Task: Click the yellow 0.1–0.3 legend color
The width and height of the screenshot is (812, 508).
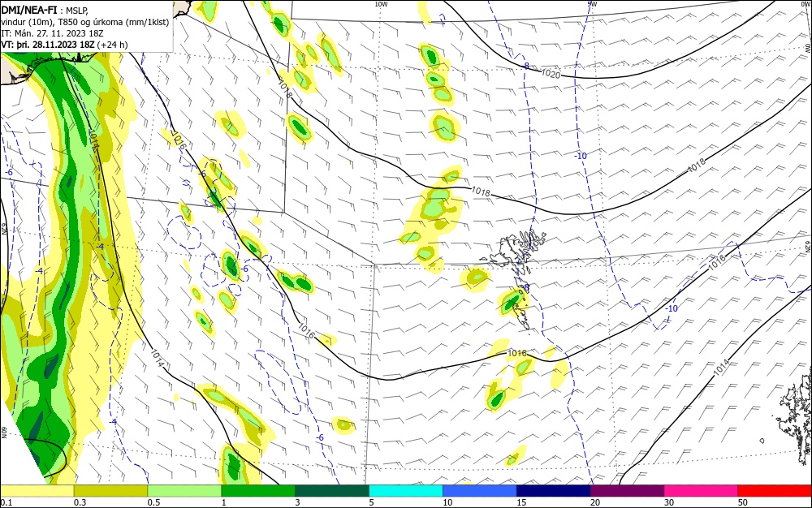Action: tap(37, 491)
